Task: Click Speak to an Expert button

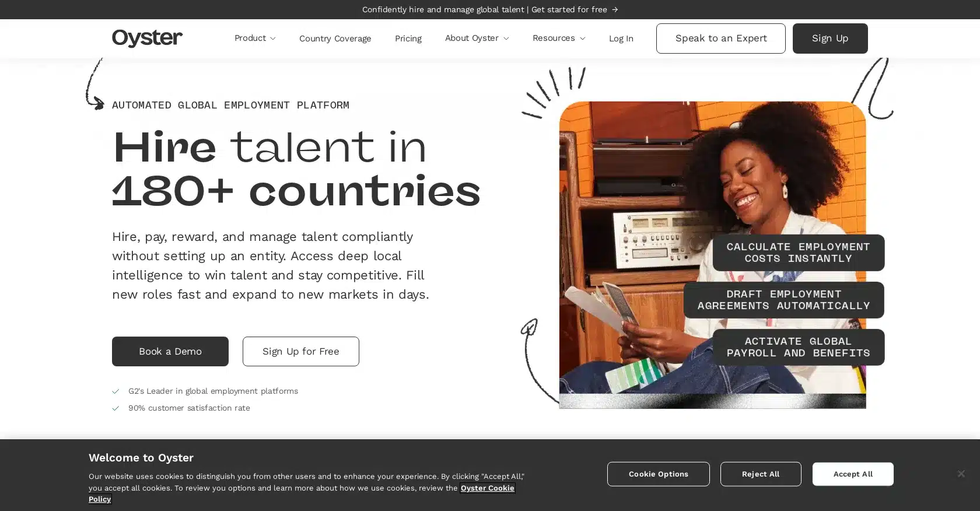Action: point(720,38)
